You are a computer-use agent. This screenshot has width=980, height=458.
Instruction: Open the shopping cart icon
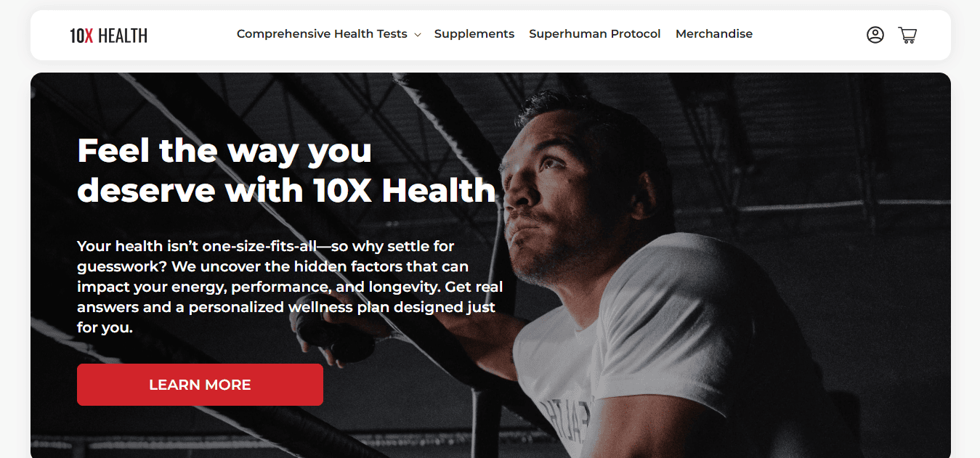point(907,35)
